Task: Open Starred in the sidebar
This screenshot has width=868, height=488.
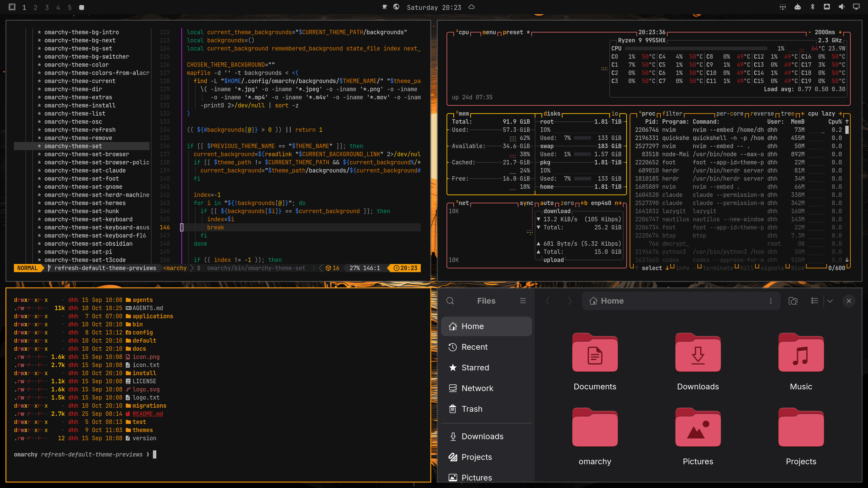Action: tap(486, 368)
